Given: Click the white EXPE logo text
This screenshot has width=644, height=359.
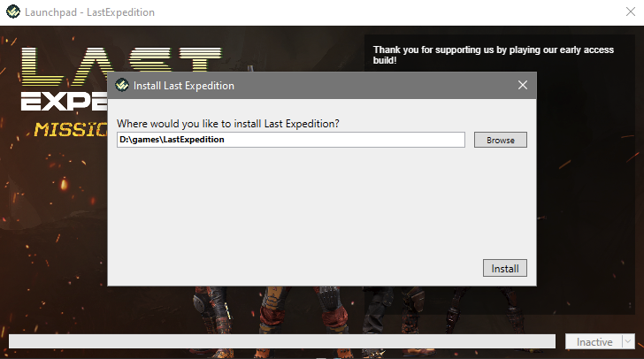Looking at the screenshot, I should tap(64, 101).
